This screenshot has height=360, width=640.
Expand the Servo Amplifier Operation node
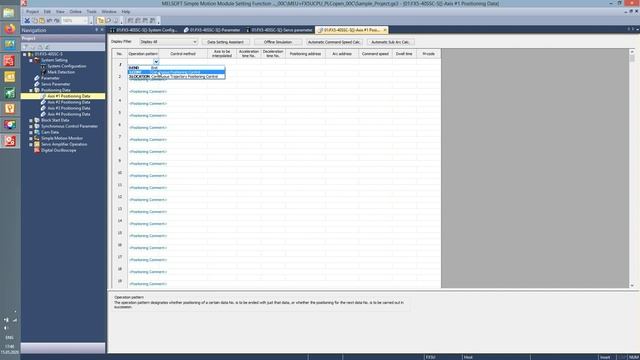tap(31, 144)
